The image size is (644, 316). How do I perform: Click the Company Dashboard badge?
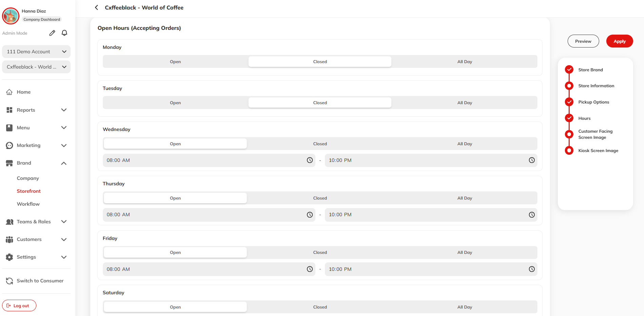42,19
